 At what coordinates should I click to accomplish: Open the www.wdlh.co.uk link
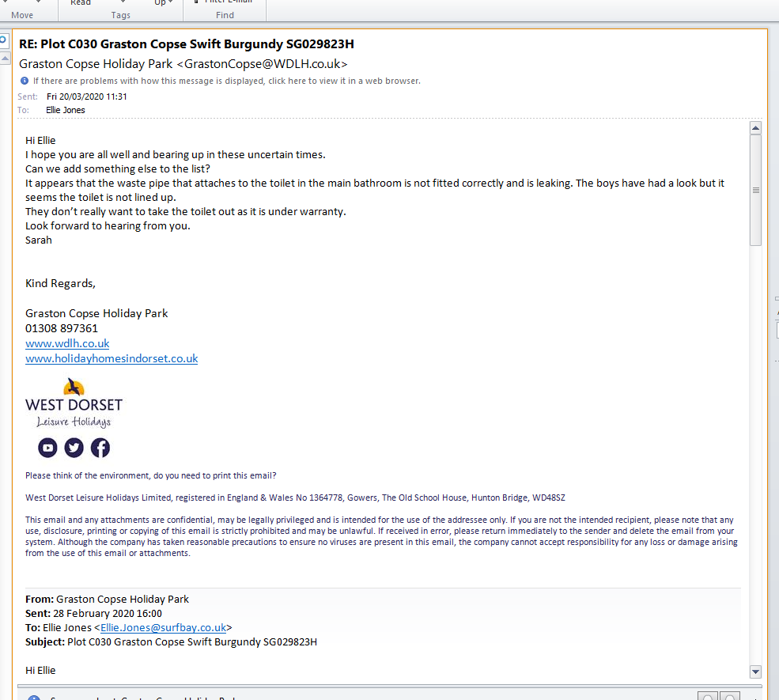pyautogui.click(x=67, y=343)
